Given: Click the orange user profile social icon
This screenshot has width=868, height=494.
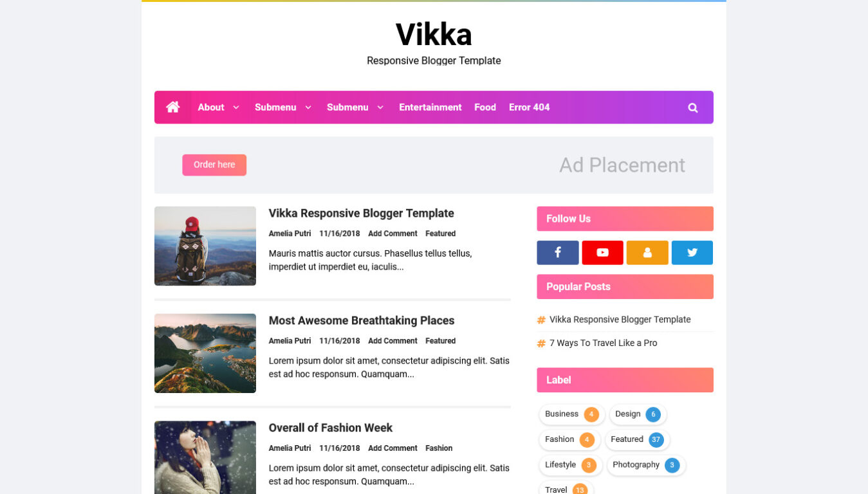Looking at the screenshot, I should [x=647, y=253].
